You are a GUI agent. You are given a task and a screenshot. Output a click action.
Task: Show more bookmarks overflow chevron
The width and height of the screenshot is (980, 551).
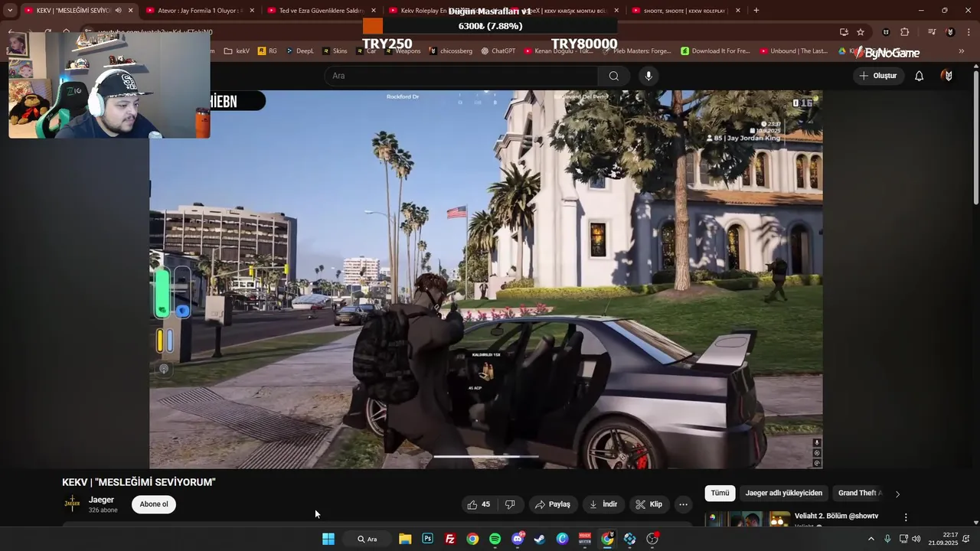(x=962, y=51)
